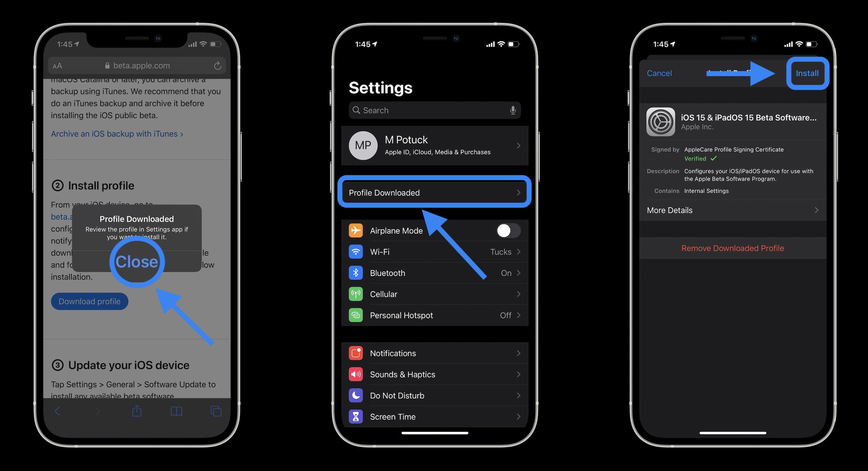Tap the Download profile link
This screenshot has height=471, width=868.
tap(89, 301)
